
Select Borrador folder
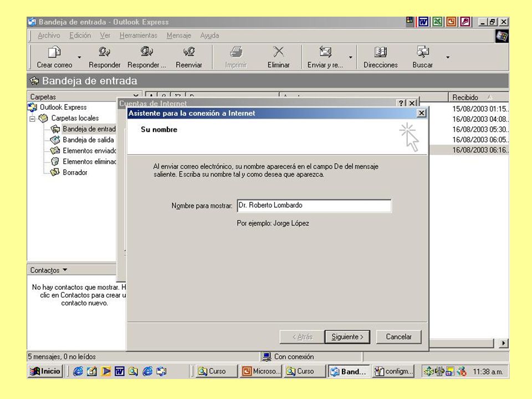coord(69,172)
